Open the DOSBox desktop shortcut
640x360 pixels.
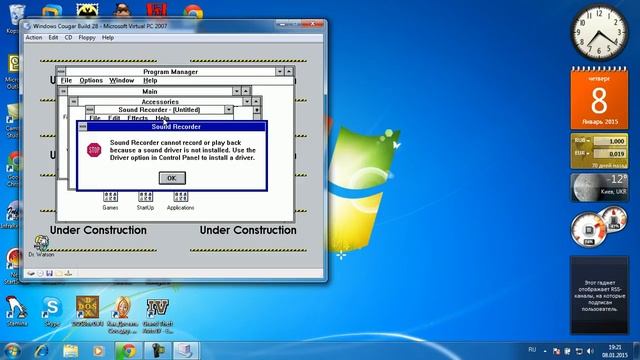(87, 311)
